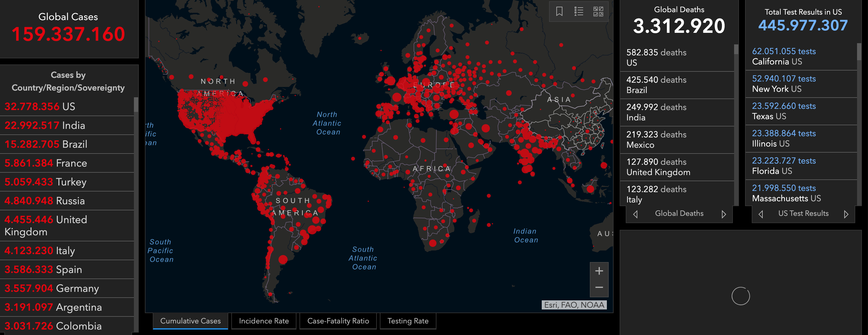Viewport: 868px width, 335px height.
Task: Open the Testing Rate tab
Action: click(x=408, y=321)
